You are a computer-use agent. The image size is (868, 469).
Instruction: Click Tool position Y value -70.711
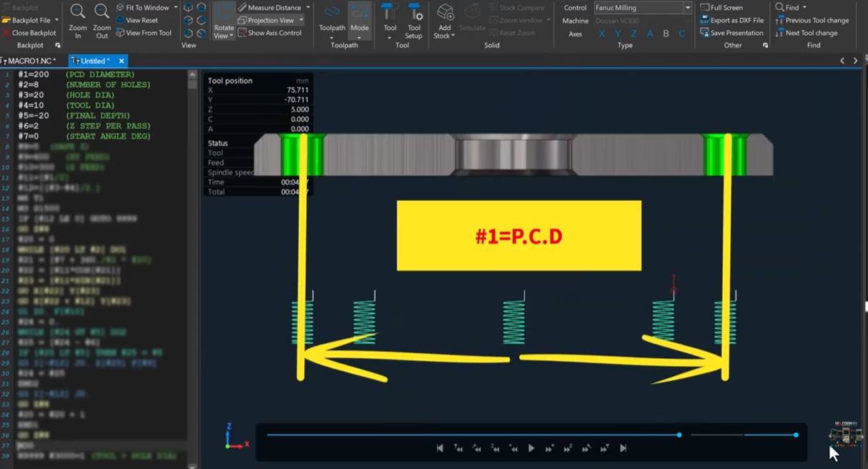coord(297,100)
